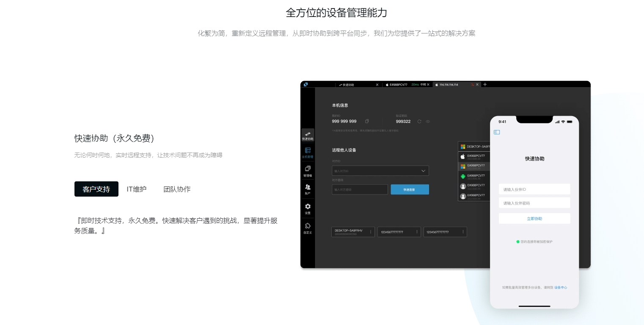Pick the last avatar E#988PCV77 entry
Screen dimensions: 644x325
click(x=474, y=196)
